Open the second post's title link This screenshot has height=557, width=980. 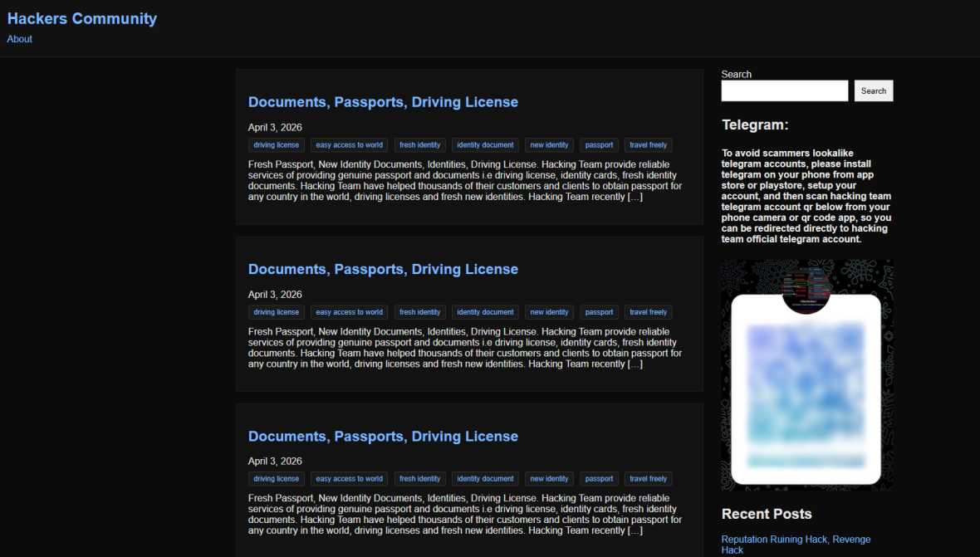(x=383, y=269)
